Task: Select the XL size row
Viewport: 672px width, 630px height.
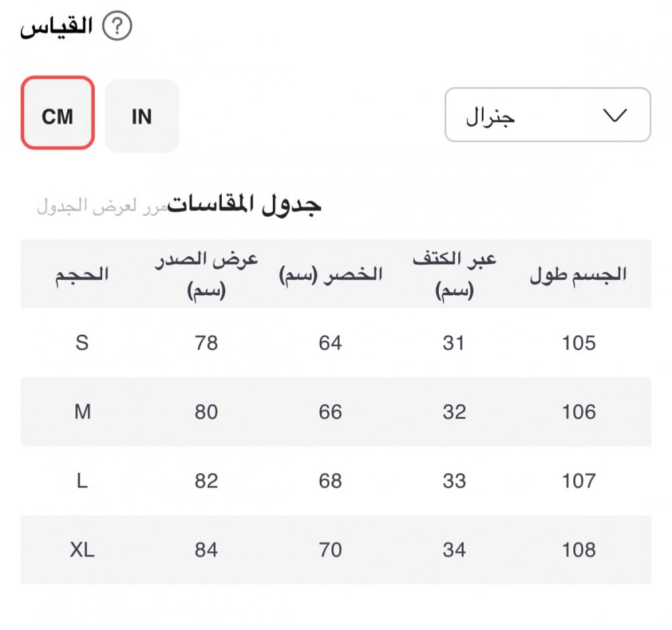Action: tap(82, 550)
